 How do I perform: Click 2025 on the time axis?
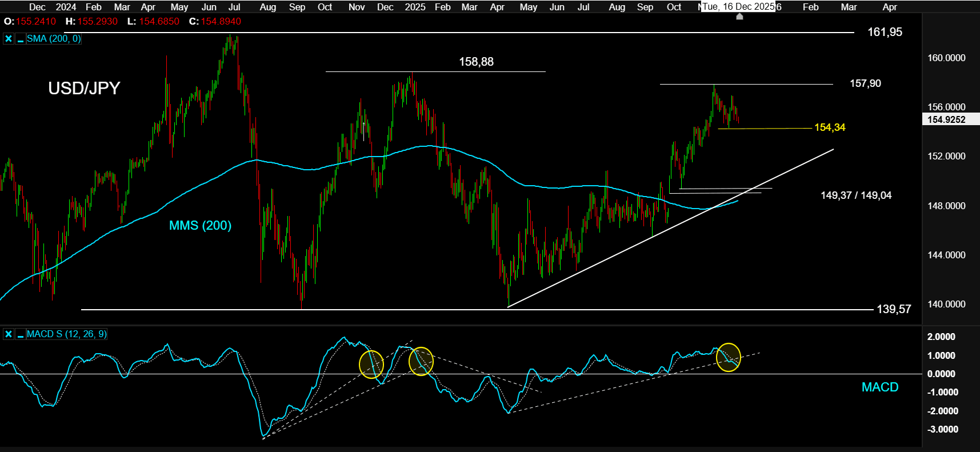415,7
